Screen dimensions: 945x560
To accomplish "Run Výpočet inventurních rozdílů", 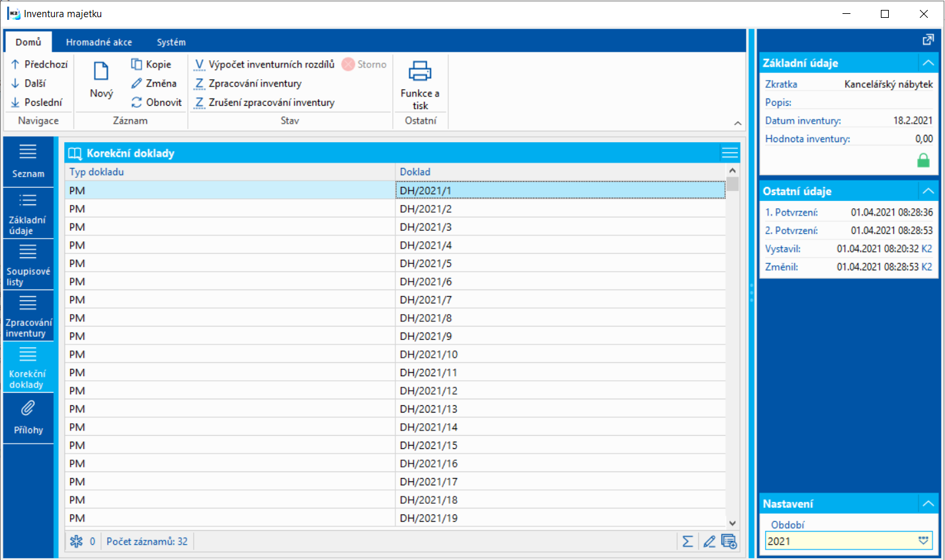I will tap(265, 64).
